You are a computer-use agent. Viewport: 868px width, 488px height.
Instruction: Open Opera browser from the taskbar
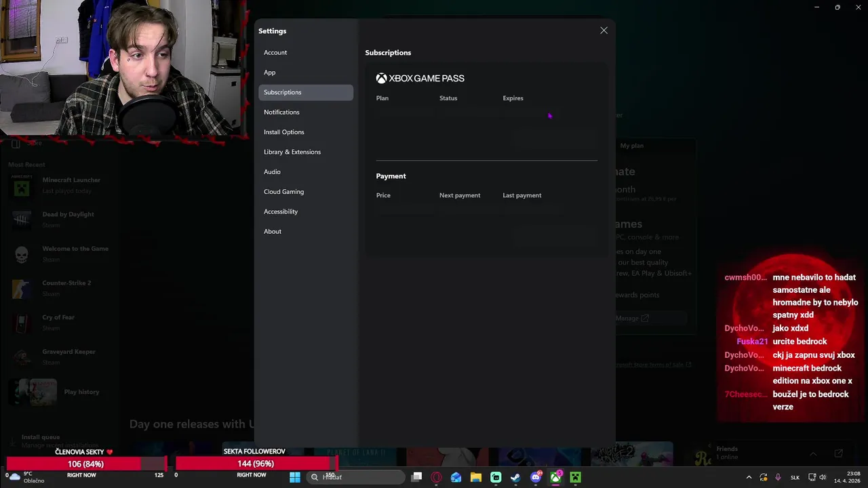tap(436, 477)
